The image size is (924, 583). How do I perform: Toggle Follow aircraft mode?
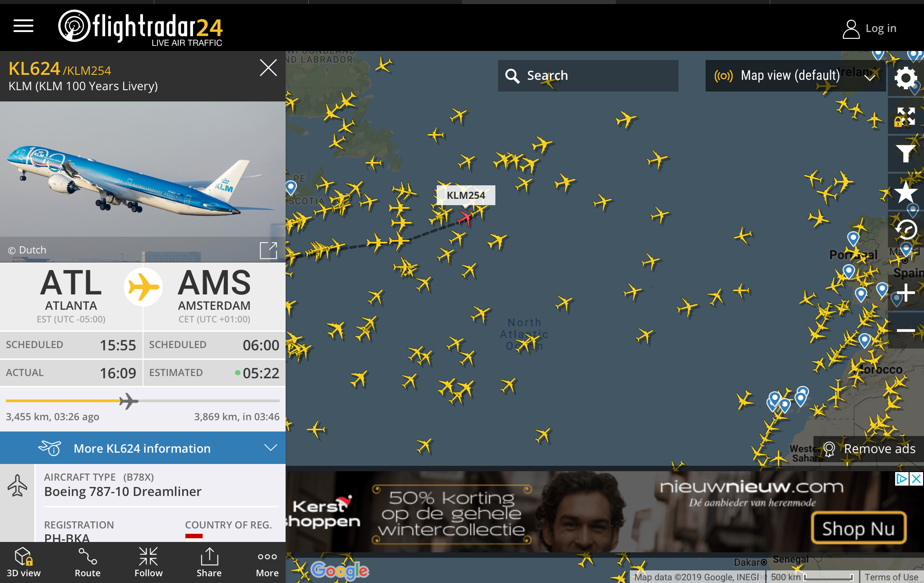pyautogui.click(x=148, y=562)
